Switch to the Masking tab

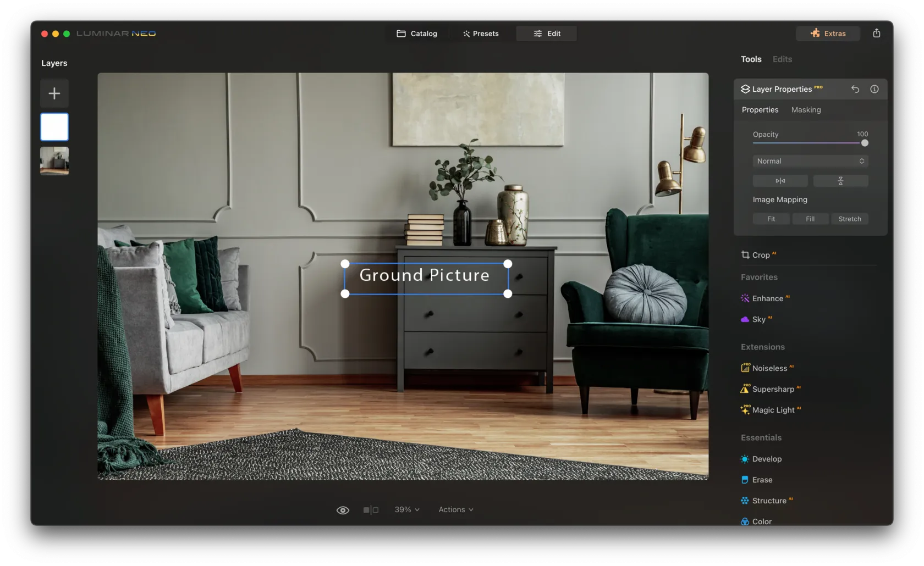[x=806, y=110]
